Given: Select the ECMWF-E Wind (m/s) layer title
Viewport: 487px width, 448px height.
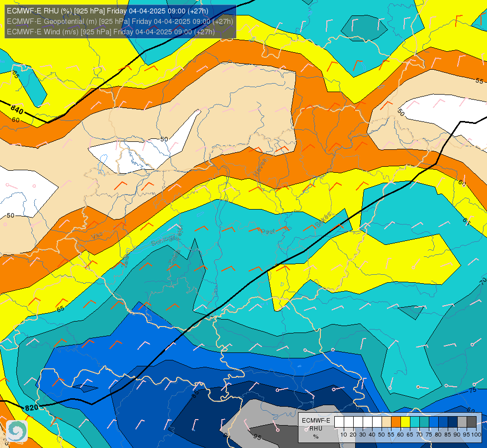Looking at the screenshot, I should (111, 32).
